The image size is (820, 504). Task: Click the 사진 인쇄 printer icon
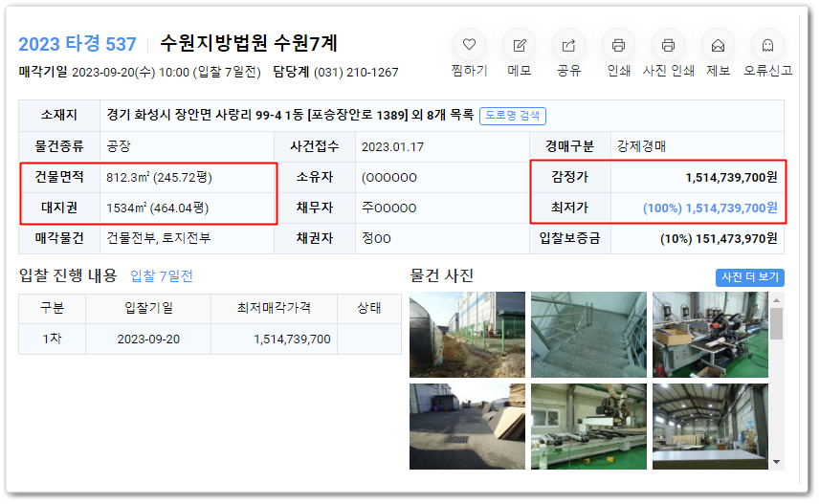coord(668,45)
